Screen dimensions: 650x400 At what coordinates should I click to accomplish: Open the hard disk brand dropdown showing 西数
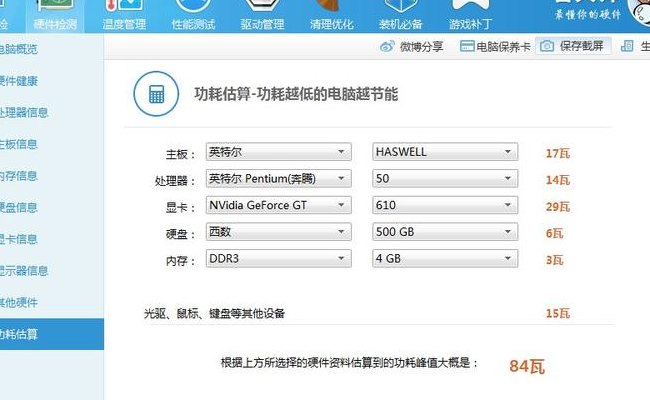click(279, 232)
